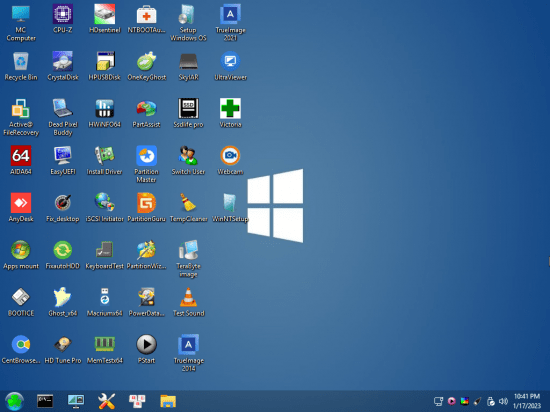The image size is (550, 412).
Task: Open the volume speaker tray icon
Action: coord(503,401)
